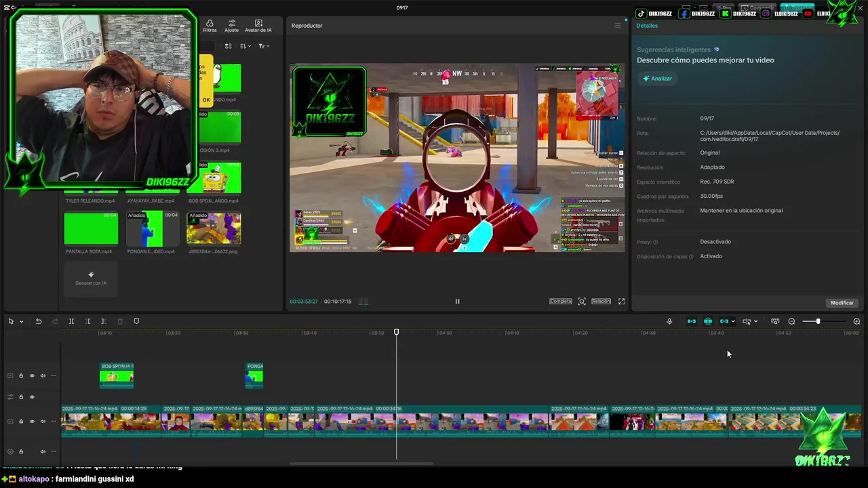Screen dimensions: 868x488
Task: Select BOB SPON...ANDO.mp4 media thumbnail
Action: coord(214,179)
